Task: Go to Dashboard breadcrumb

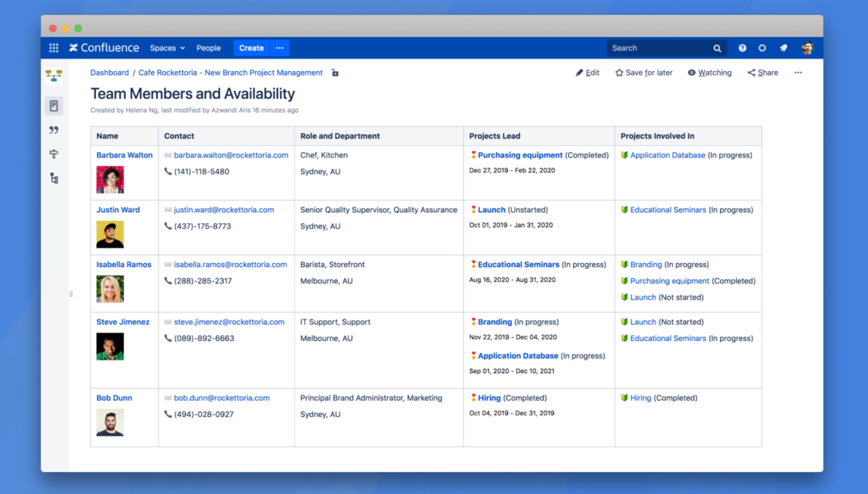Action: 110,73
